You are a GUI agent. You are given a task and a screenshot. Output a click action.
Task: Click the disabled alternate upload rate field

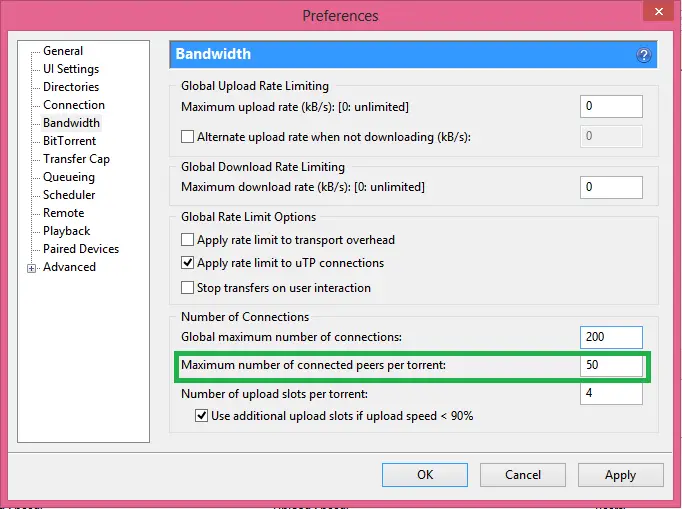[x=611, y=136]
